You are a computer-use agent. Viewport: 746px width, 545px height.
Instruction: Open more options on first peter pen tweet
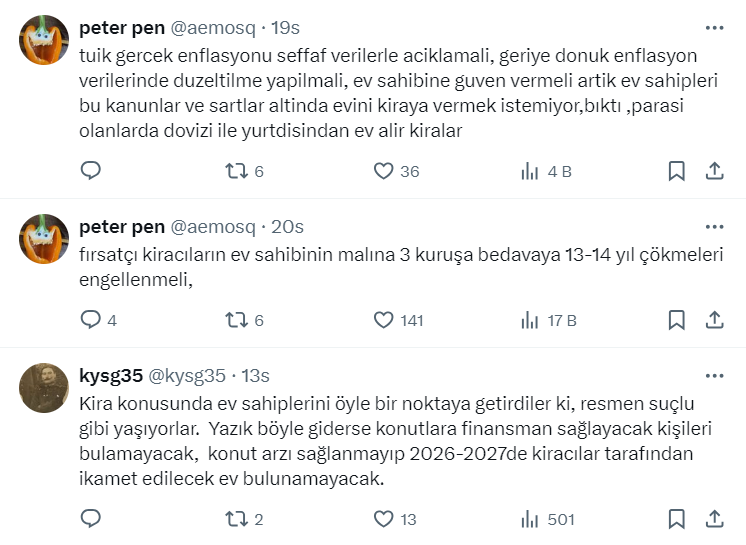[x=714, y=28]
